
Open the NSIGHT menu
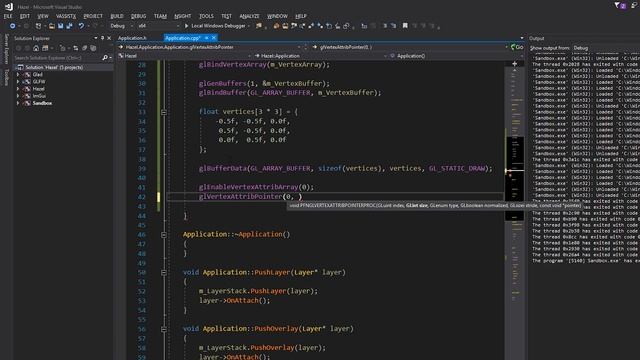(x=182, y=16)
